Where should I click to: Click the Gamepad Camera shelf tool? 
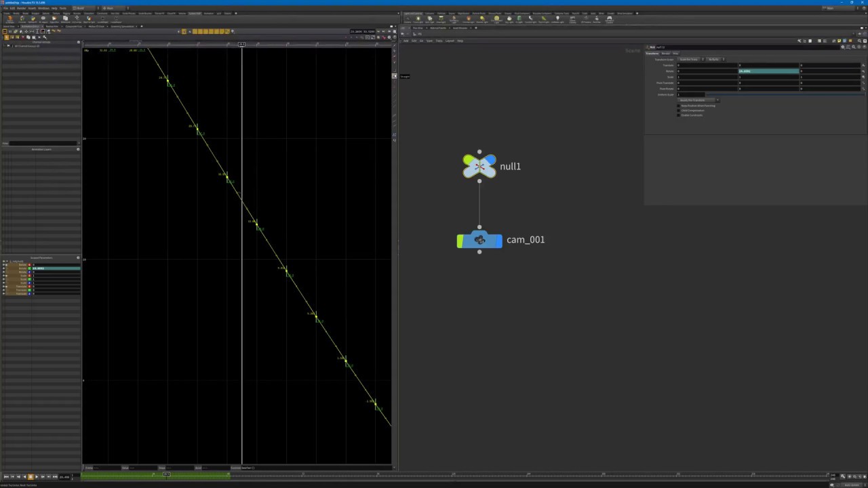609,19
